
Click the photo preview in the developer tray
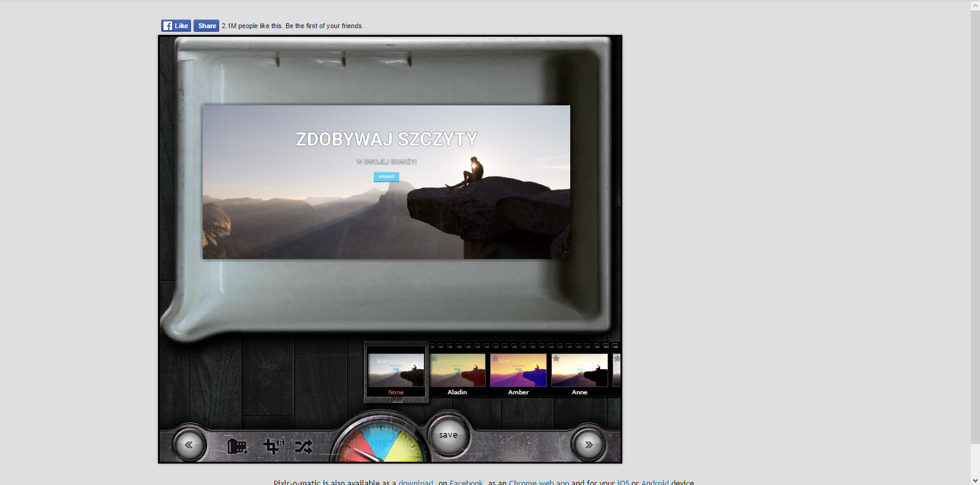pos(386,182)
